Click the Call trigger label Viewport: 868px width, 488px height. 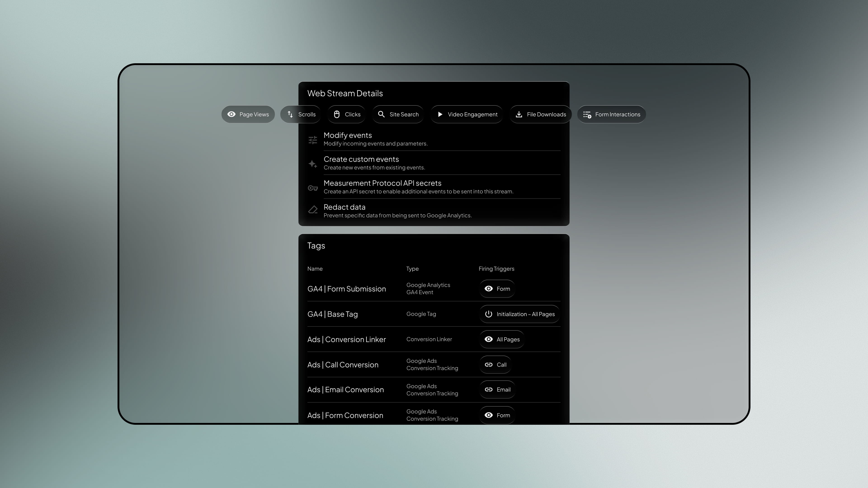point(501,365)
